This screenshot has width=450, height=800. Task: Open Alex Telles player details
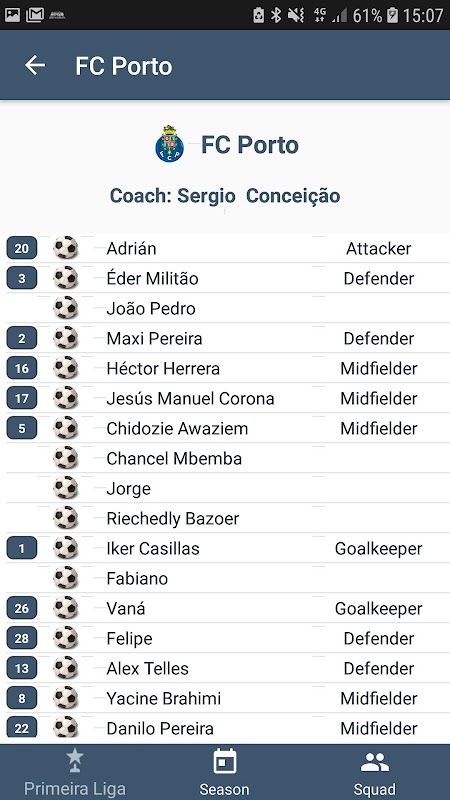tap(225, 668)
